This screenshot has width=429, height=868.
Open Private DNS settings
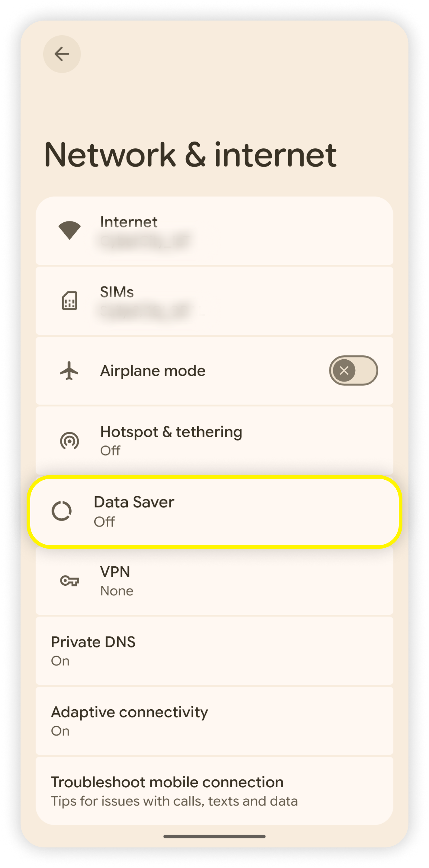coord(214,651)
